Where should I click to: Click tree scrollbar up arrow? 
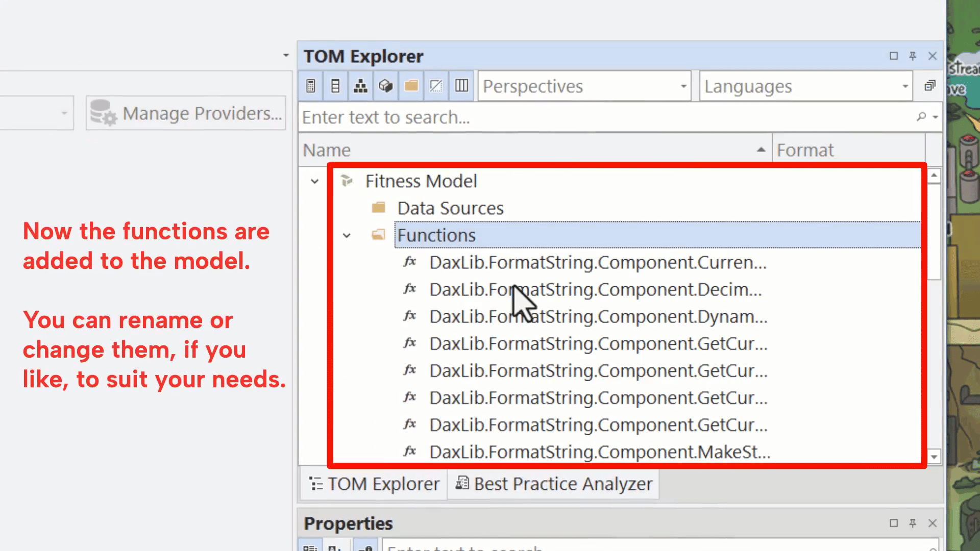tap(934, 176)
